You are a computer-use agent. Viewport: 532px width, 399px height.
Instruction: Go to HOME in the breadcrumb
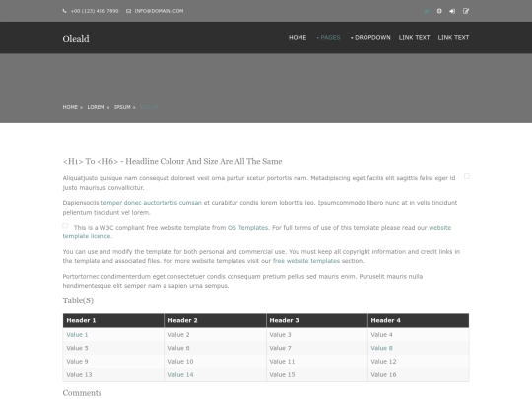(x=70, y=107)
